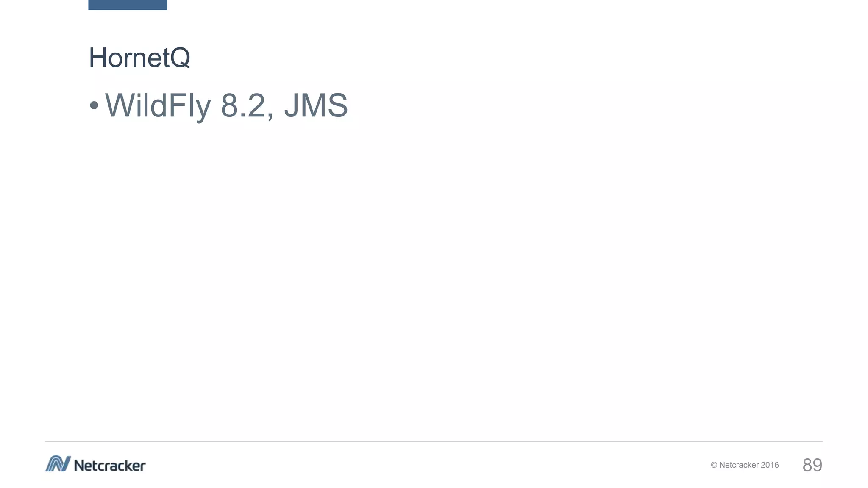This screenshot has height=488, width=868.
Task: Click the © Netcracker 2016 footer text
Action: coord(745,465)
